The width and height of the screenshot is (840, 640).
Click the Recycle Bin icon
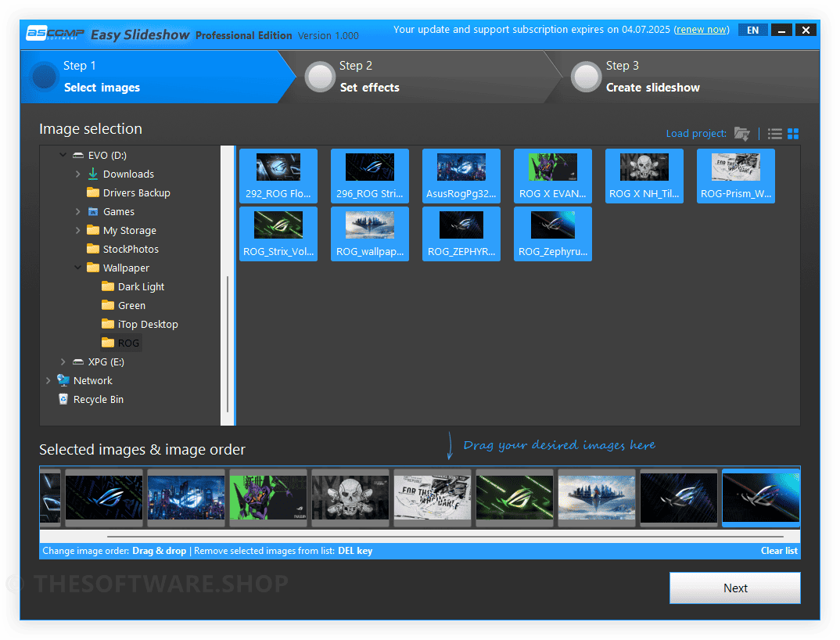(x=63, y=399)
